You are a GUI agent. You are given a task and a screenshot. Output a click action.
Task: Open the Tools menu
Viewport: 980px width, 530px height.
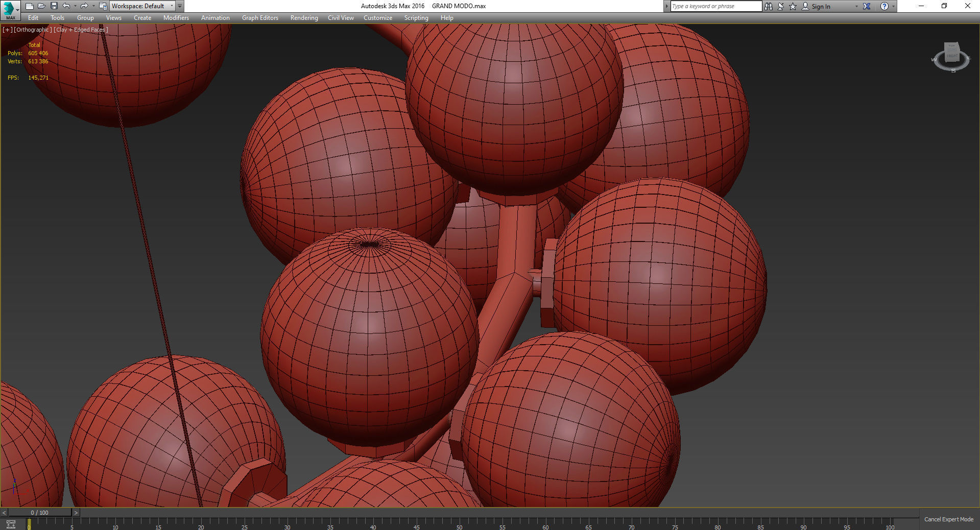pyautogui.click(x=58, y=18)
